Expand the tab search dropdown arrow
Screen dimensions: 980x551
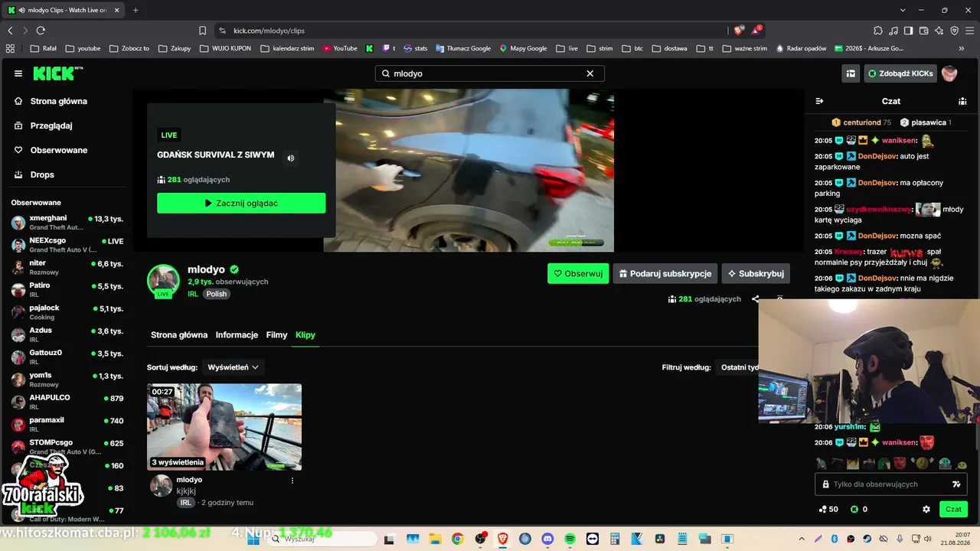pyautogui.click(x=903, y=10)
